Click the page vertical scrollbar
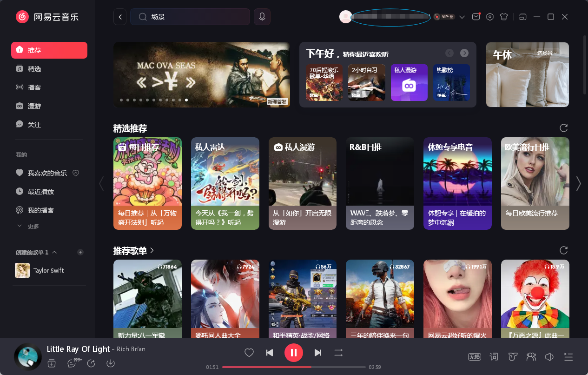 [585, 65]
